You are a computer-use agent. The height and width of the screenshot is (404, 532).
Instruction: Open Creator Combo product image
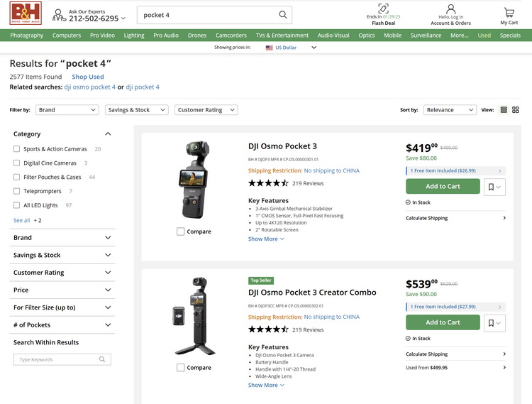coord(194,317)
